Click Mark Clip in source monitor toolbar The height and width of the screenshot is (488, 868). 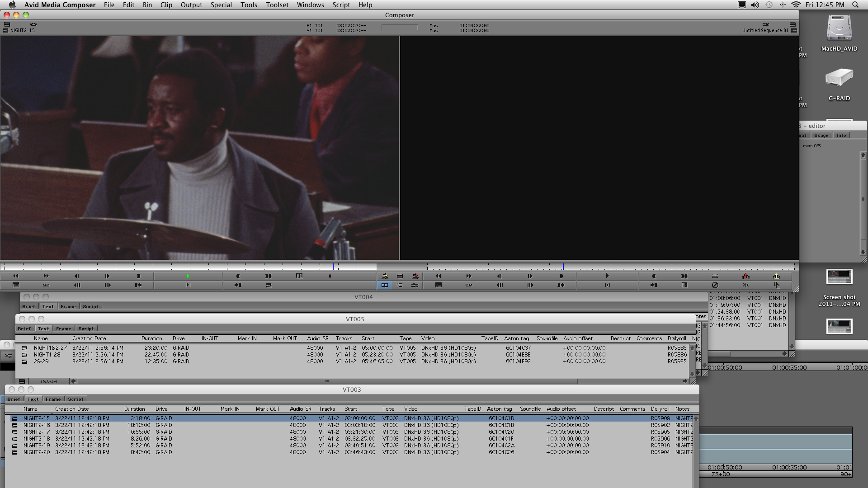tap(268, 276)
